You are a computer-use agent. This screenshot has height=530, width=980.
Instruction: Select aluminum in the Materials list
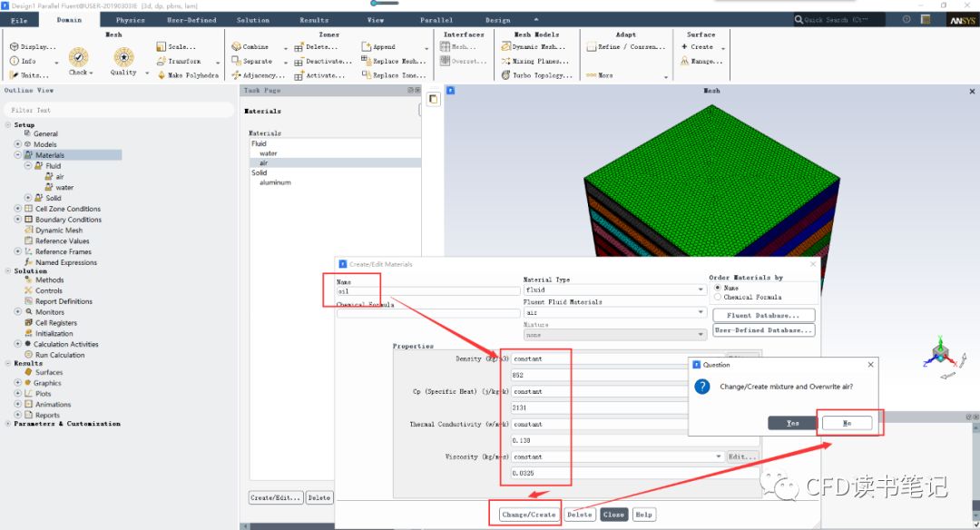coord(275,182)
